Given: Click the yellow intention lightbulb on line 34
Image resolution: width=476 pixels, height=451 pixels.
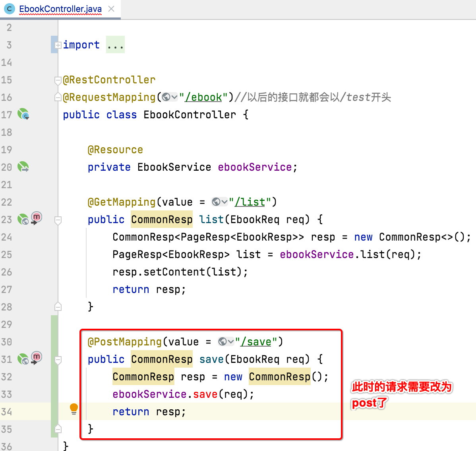Looking at the screenshot, I should pyautogui.click(x=74, y=409).
